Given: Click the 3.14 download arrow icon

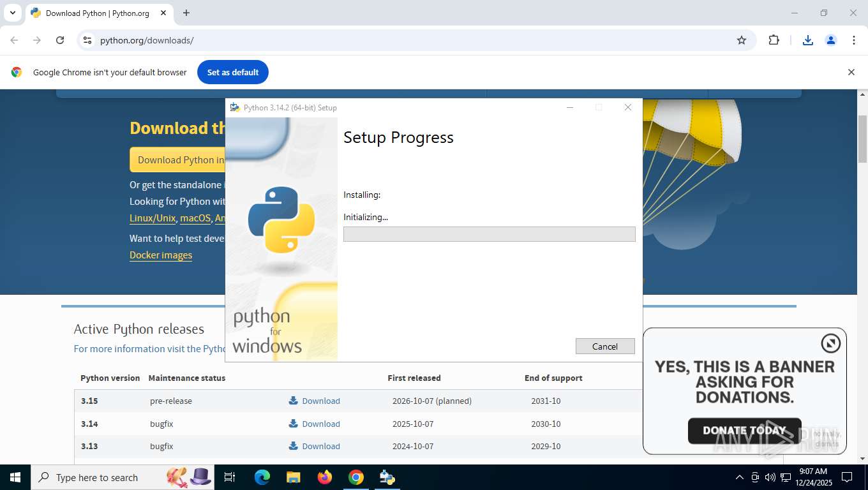Looking at the screenshot, I should [x=294, y=424].
